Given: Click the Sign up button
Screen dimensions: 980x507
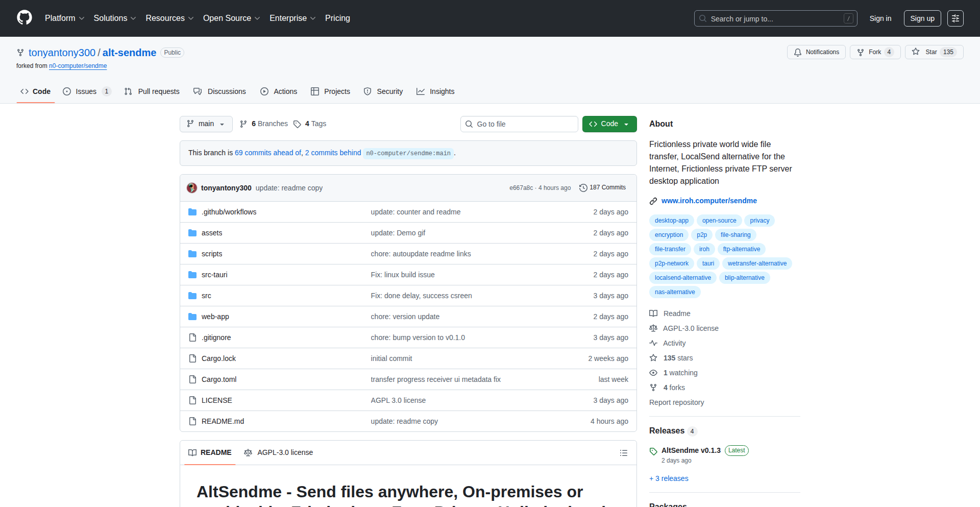Looking at the screenshot, I should pyautogui.click(x=922, y=18).
